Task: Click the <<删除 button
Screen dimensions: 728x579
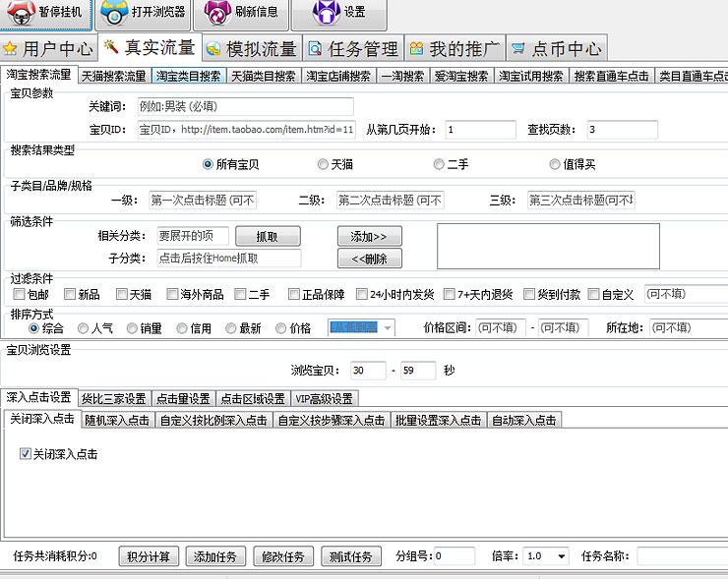Action: click(369, 259)
